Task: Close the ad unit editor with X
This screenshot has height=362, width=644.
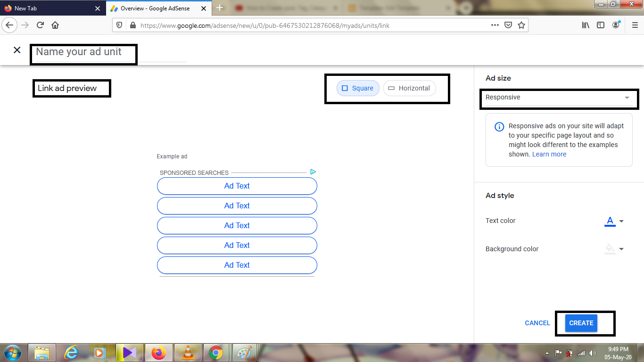Action: click(17, 50)
